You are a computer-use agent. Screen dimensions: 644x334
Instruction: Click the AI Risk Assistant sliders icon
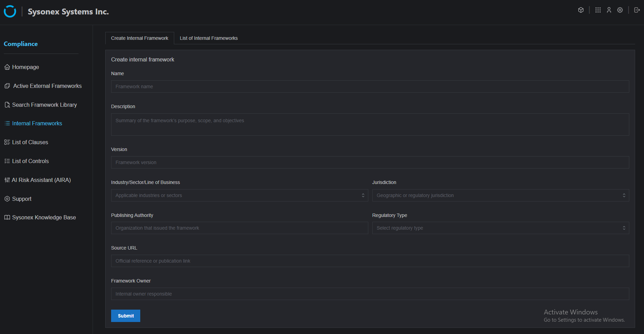[x=7, y=180]
